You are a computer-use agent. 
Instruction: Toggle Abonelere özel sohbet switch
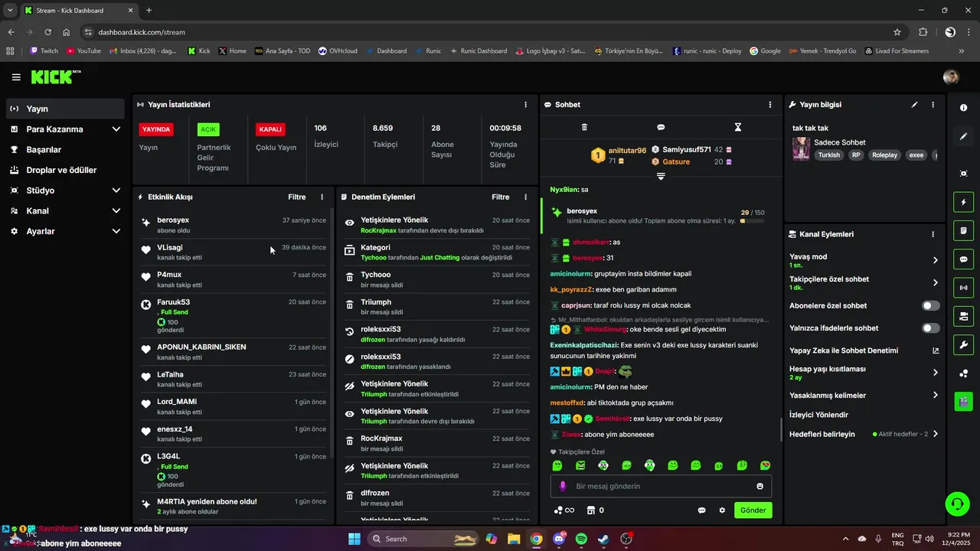[x=931, y=305]
